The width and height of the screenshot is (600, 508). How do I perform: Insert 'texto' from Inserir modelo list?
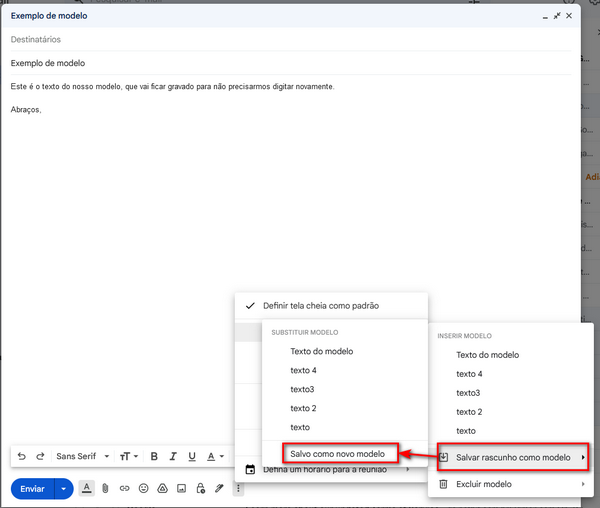[x=466, y=431]
